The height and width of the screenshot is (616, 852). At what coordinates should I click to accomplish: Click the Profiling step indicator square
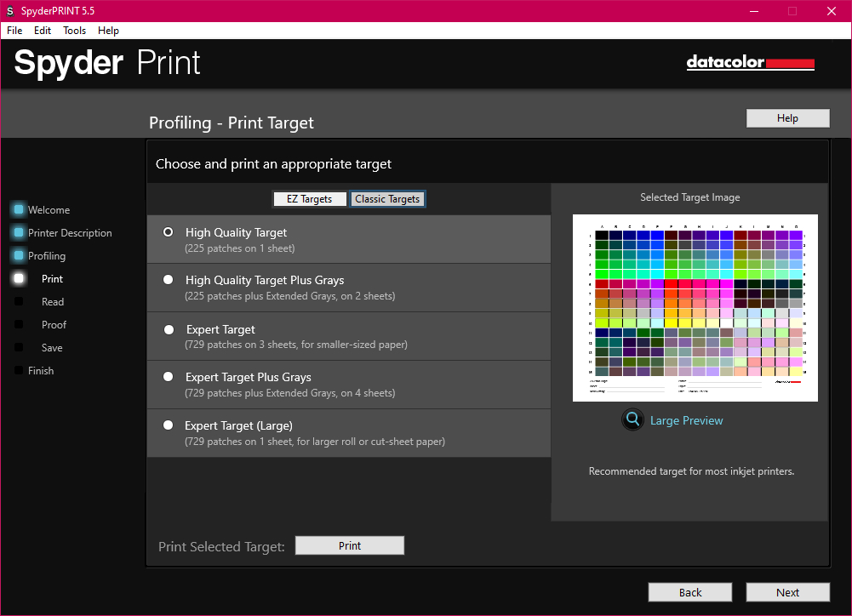(x=19, y=255)
